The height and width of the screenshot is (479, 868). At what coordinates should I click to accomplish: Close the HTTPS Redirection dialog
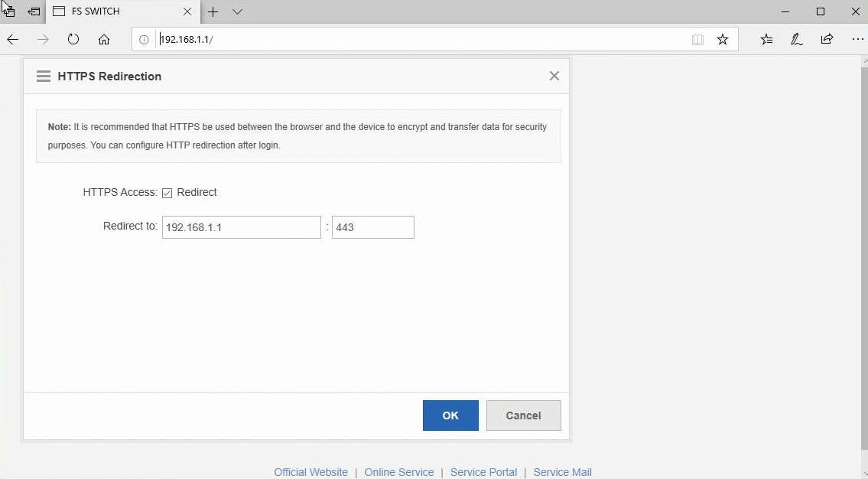(554, 76)
